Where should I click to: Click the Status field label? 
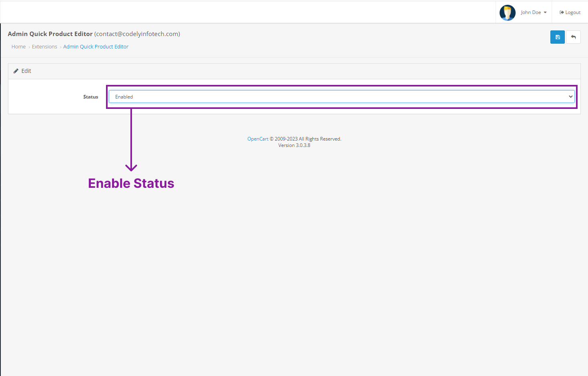click(x=90, y=97)
